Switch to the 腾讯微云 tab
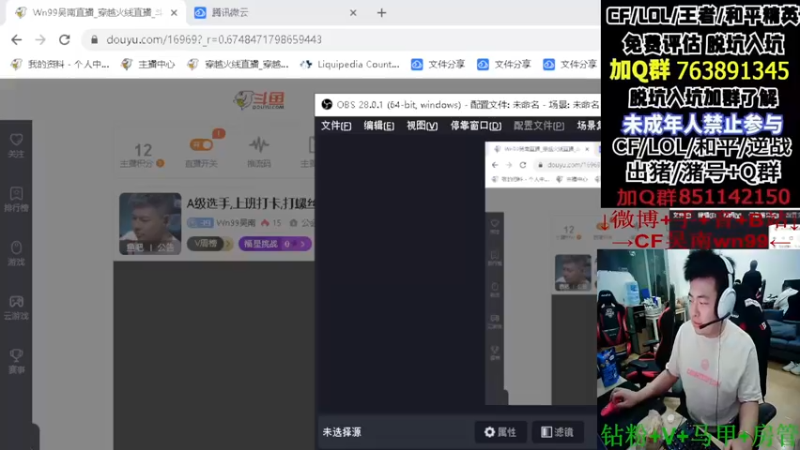The height and width of the screenshot is (450, 800). (x=276, y=13)
